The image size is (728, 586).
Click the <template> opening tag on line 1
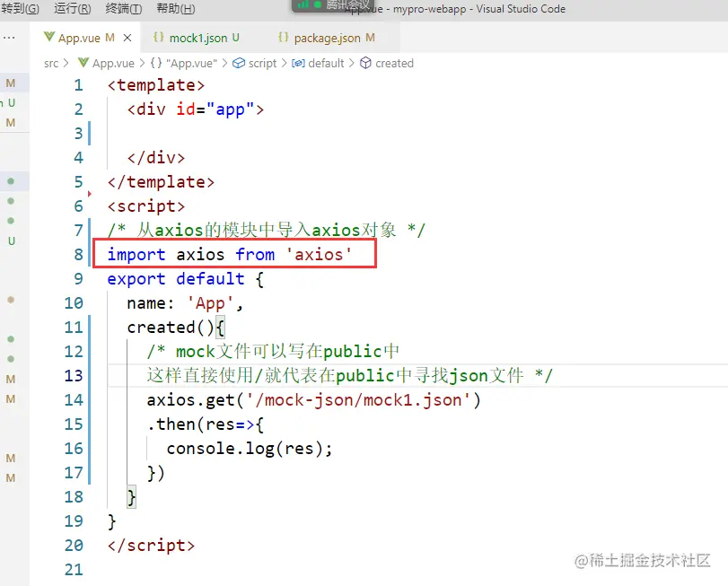pos(156,85)
